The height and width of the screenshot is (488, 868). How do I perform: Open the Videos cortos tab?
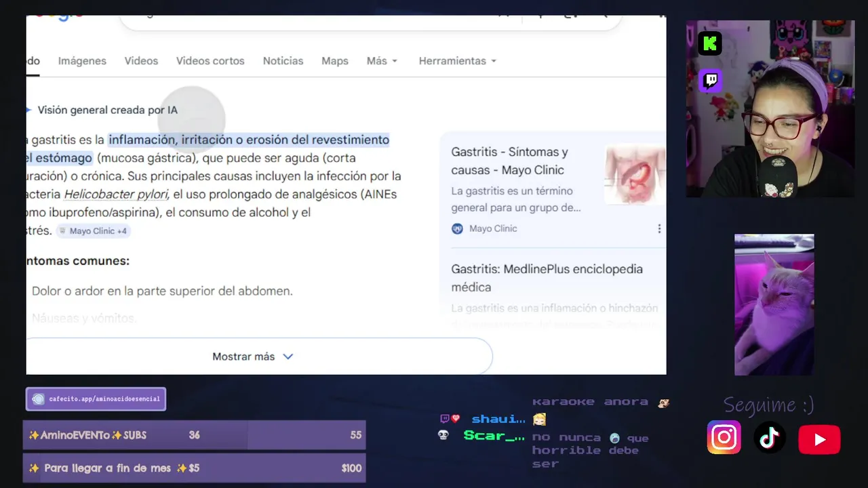click(210, 61)
